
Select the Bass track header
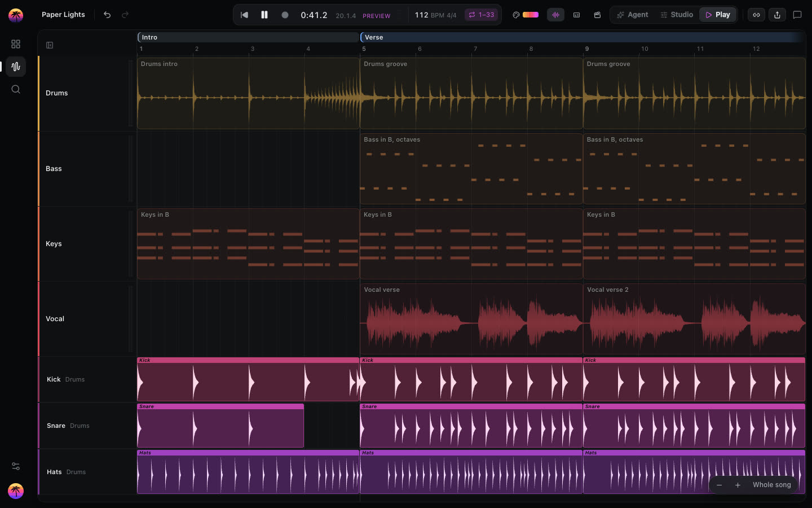[x=87, y=169]
